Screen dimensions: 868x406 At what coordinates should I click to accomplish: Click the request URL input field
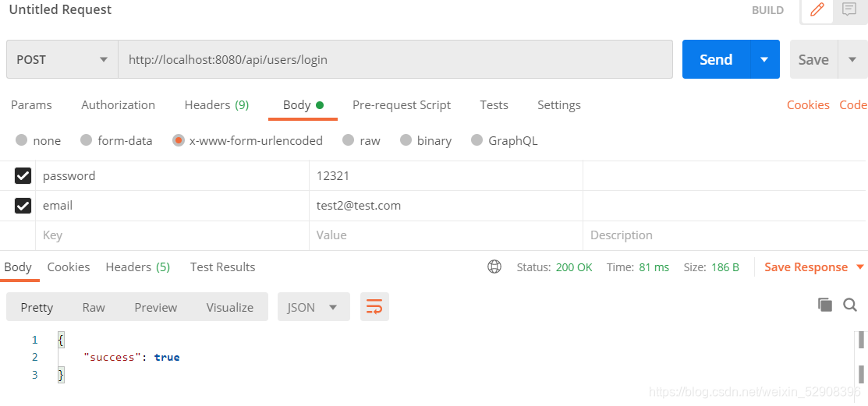(x=395, y=59)
